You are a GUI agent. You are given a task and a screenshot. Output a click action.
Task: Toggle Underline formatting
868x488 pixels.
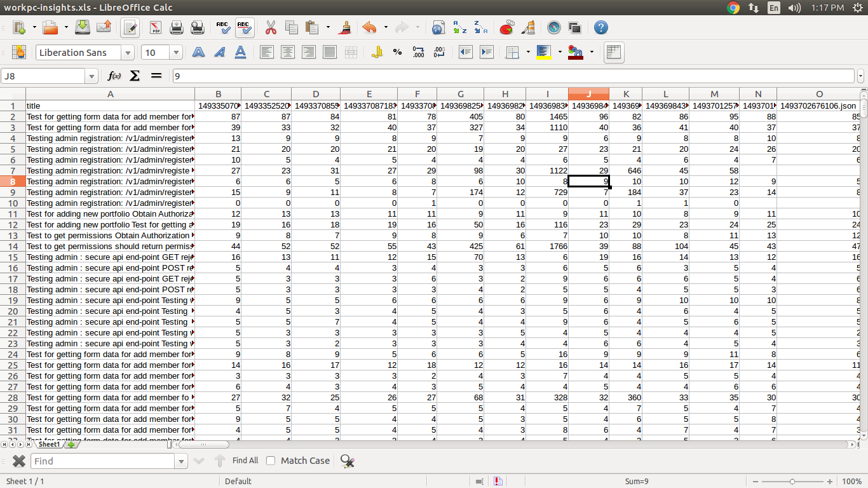[241, 53]
